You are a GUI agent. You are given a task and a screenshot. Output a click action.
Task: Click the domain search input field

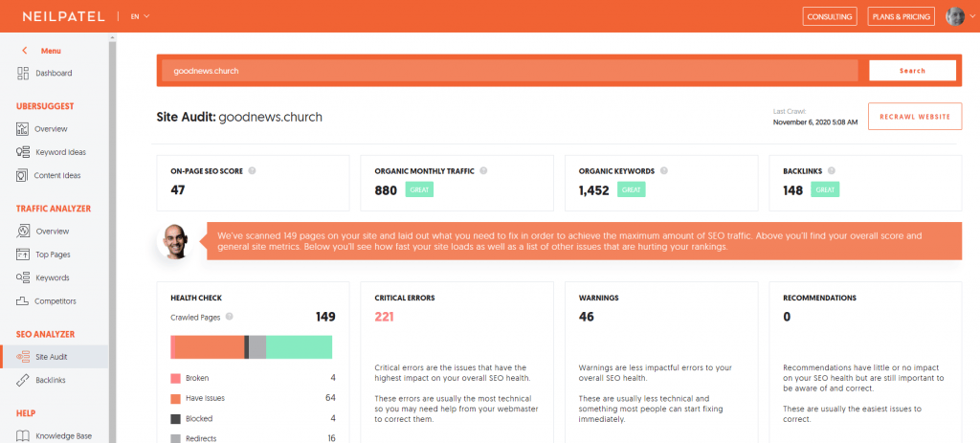[x=510, y=71]
